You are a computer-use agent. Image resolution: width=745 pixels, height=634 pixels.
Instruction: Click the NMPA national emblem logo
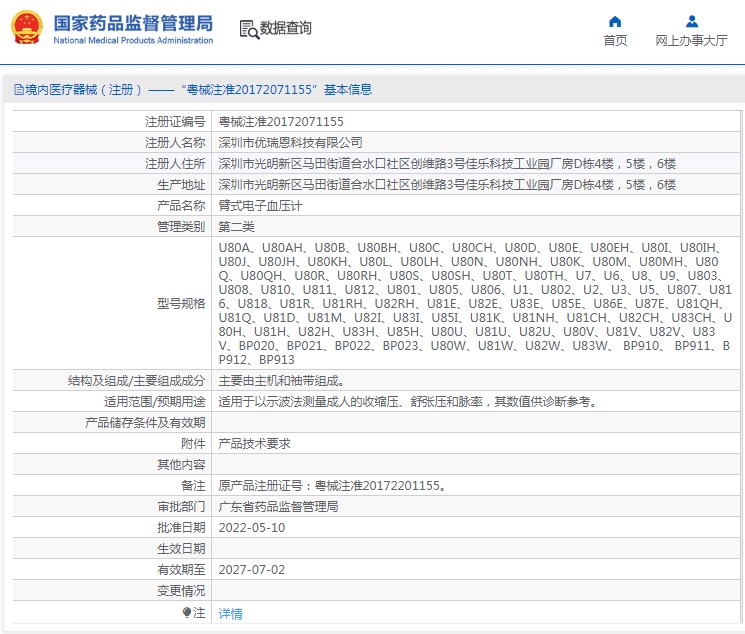[27, 28]
